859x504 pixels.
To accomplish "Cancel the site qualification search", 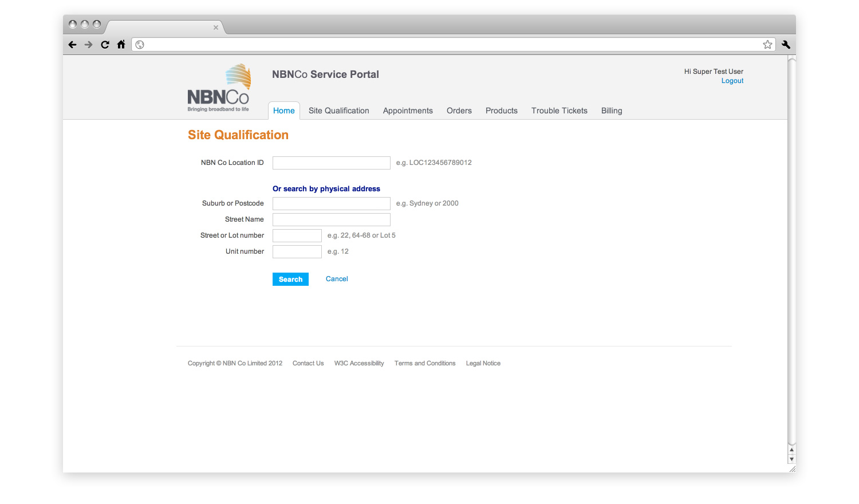I will click(x=337, y=279).
